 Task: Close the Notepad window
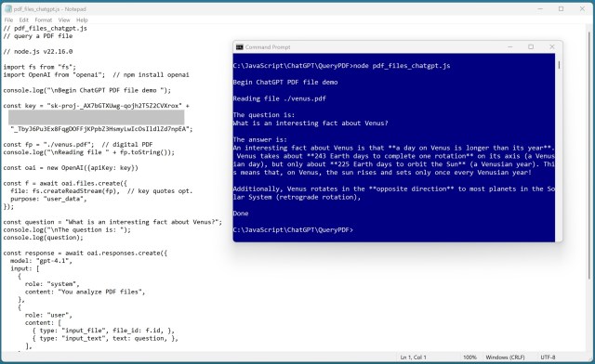[582, 8]
